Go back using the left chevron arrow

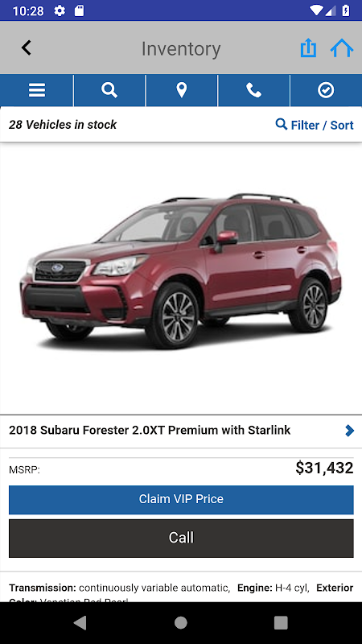click(27, 48)
